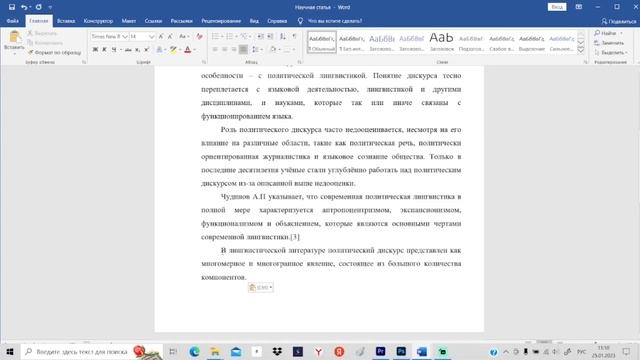The height and width of the screenshot is (360, 640).
Task: Switch to the Конструктор tab
Action: point(98,21)
